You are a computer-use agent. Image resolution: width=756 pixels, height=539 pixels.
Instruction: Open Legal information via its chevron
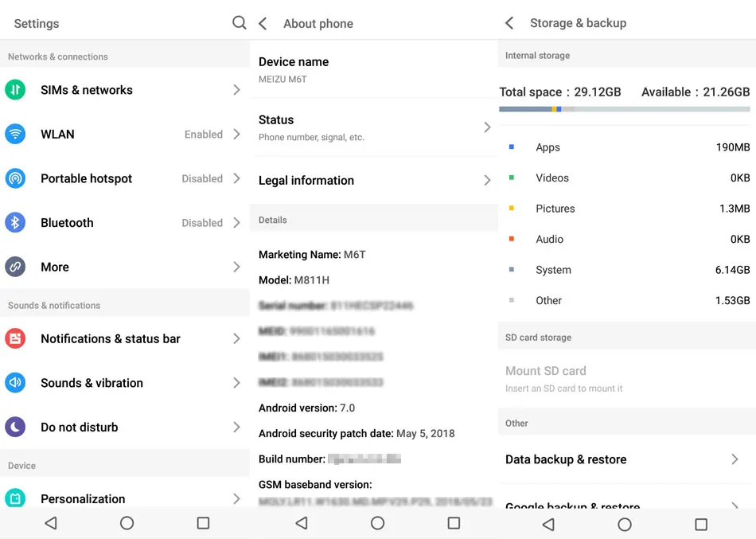click(x=488, y=181)
